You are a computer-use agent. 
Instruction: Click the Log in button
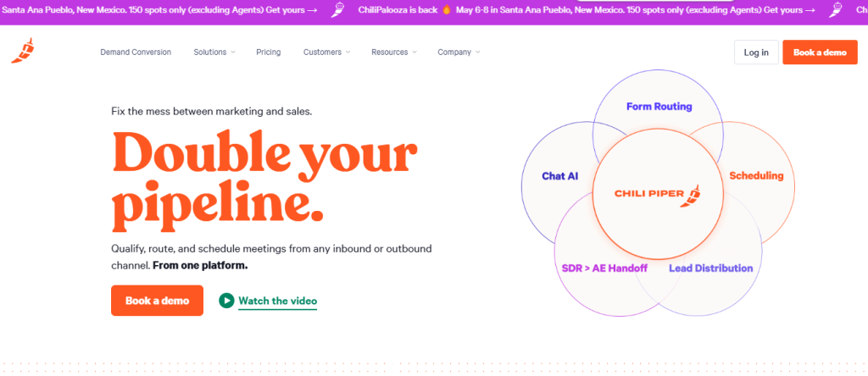(756, 53)
